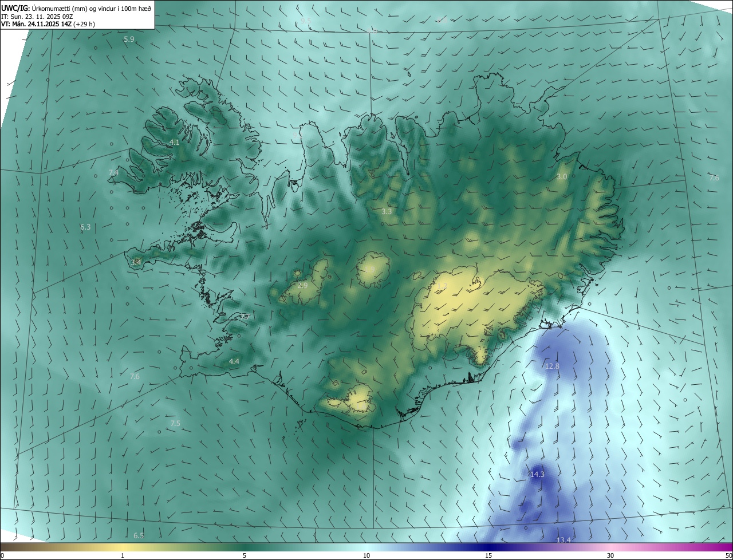The image size is (733, 560).
Task: Click the '1' tick label on the color scale
Action: coord(123,555)
